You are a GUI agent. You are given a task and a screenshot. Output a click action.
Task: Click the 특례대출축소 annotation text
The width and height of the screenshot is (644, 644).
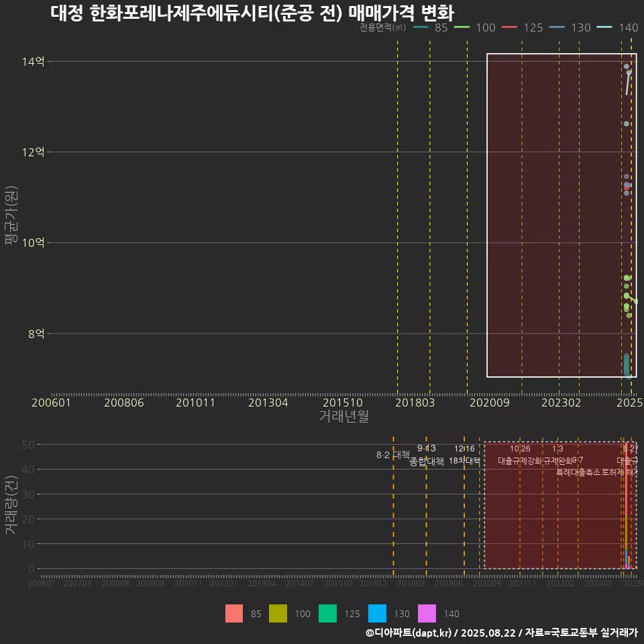click(x=578, y=472)
